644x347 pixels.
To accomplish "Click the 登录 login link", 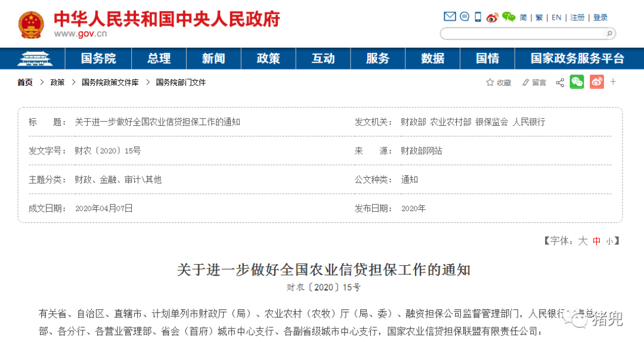I will pos(600,17).
